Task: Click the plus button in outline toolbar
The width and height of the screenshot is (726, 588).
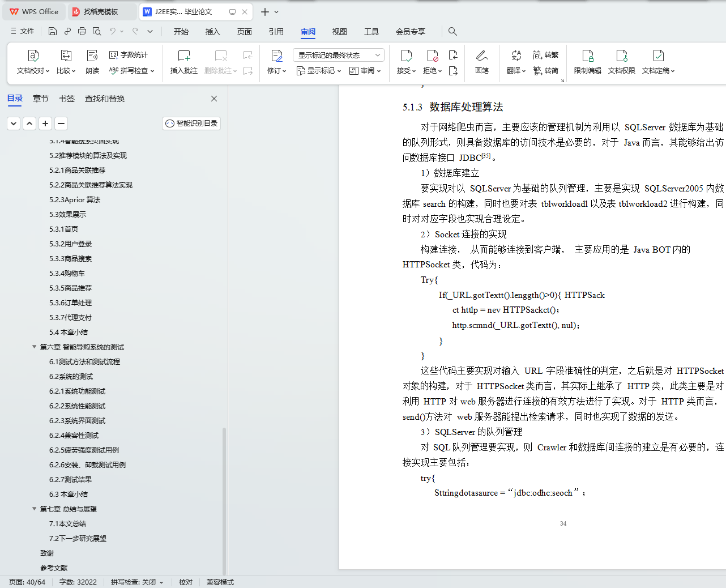Action: 45,123
